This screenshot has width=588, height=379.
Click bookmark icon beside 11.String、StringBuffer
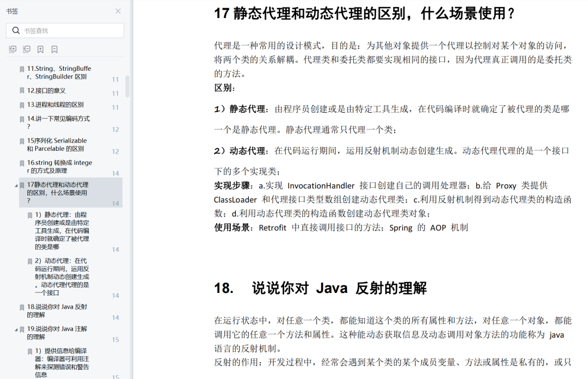pyautogui.click(x=22, y=69)
